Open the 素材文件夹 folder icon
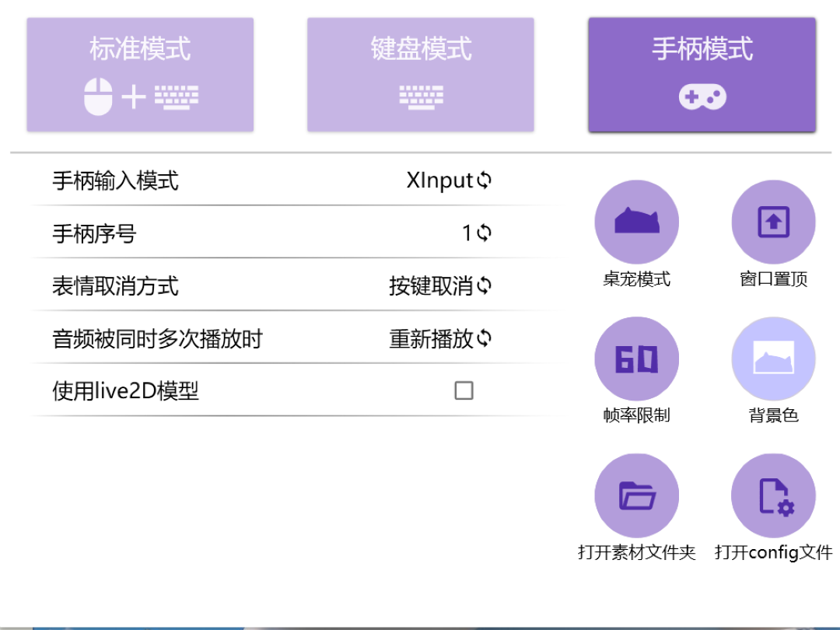Viewport: 840px width, 630px height. pos(637,495)
